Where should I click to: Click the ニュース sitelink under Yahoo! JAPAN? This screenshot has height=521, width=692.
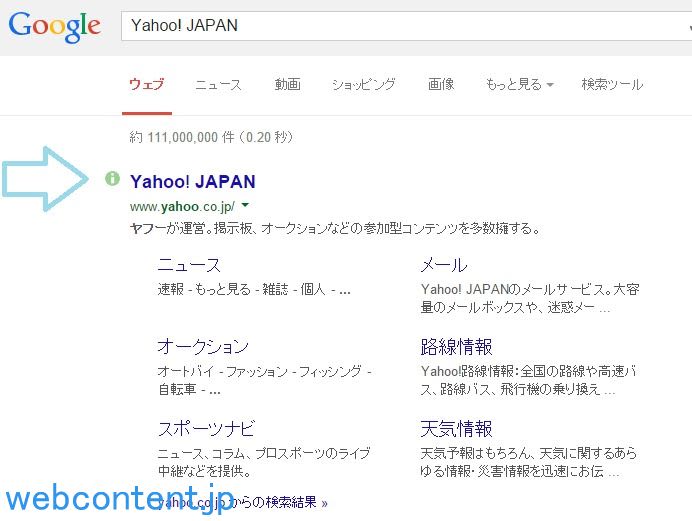point(189,265)
